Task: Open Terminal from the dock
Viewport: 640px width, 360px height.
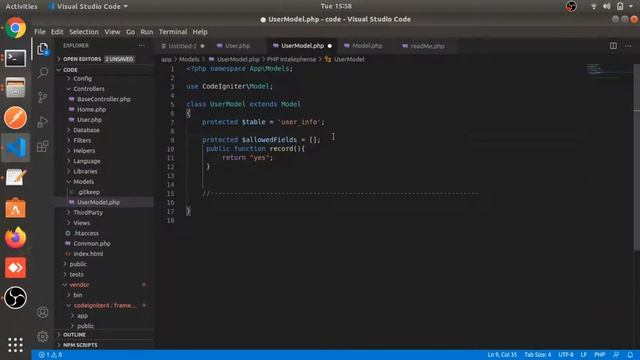Action: [16, 58]
